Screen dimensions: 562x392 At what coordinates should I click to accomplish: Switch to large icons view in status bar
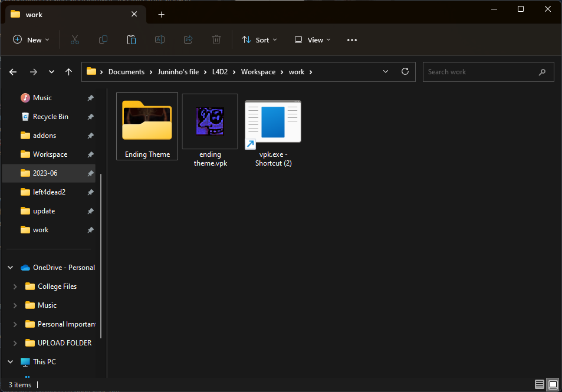[553, 384]
